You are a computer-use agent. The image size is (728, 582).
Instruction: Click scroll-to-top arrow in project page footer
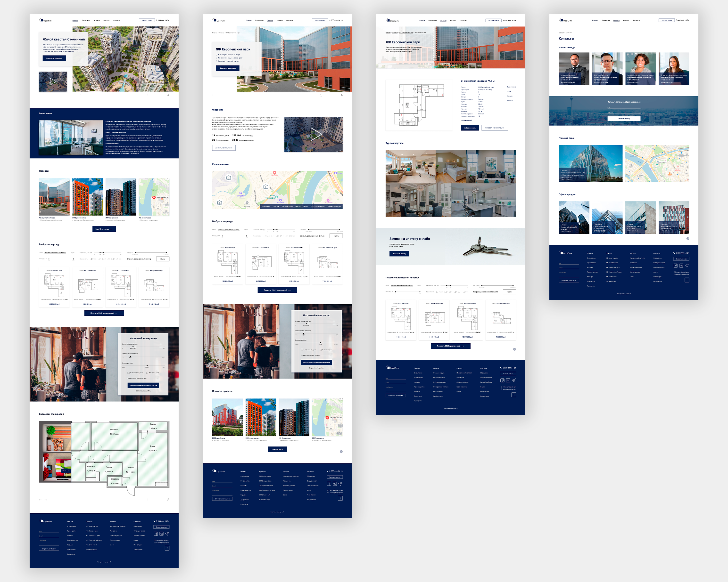click(x=340, y=498)
